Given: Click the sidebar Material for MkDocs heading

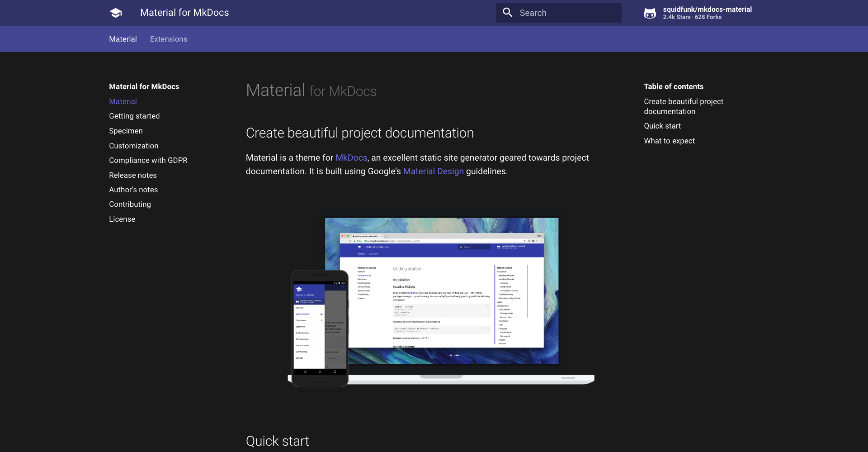Looking at the screenshot, I should (144, 86).
